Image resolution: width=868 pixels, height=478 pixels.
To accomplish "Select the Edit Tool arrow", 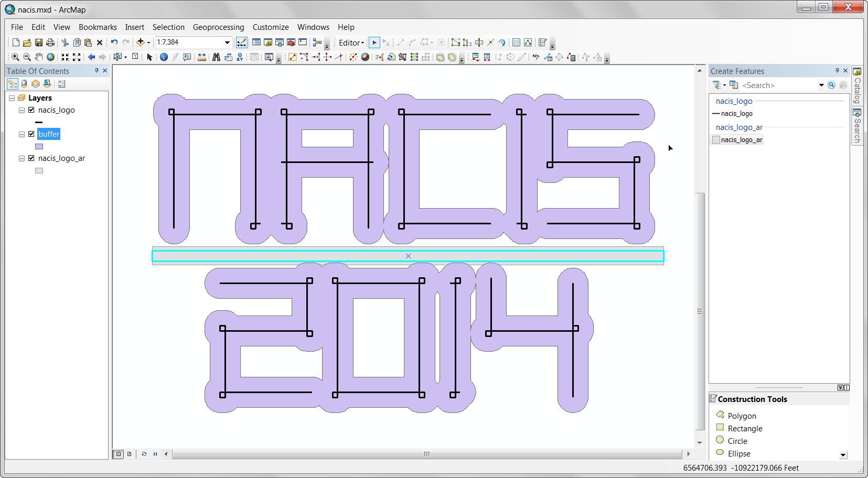I will (374, 42).
